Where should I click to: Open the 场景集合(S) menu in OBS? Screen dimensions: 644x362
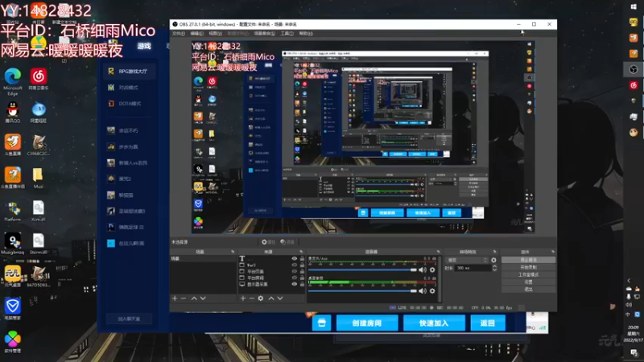point(265,33)
